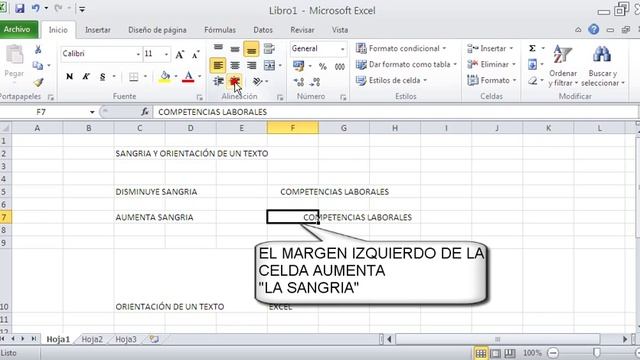The image size is (640, 360).
Task: Click the Copy icon in clipboard group
Action: coord(38,65)
